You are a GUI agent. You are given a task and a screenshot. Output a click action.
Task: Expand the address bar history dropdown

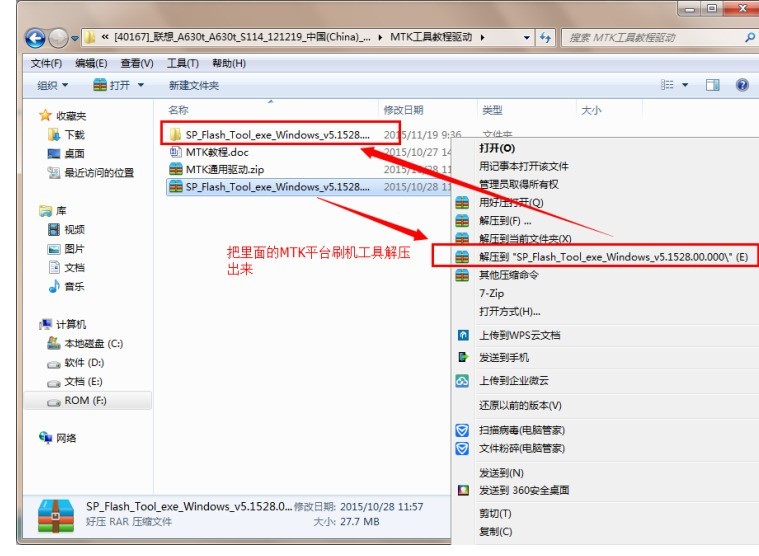(527, 37)
